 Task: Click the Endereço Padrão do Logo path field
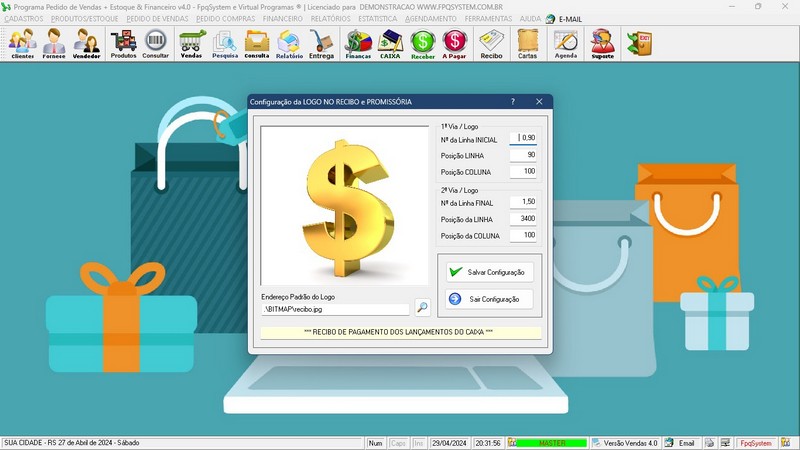click(335, 309)
